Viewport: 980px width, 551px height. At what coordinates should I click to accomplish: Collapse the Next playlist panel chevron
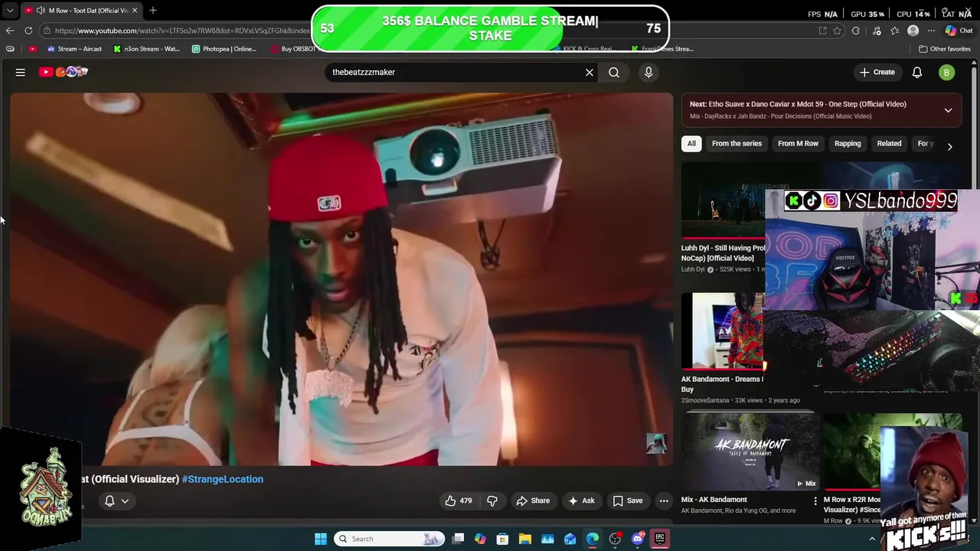(x=948, y=110)
